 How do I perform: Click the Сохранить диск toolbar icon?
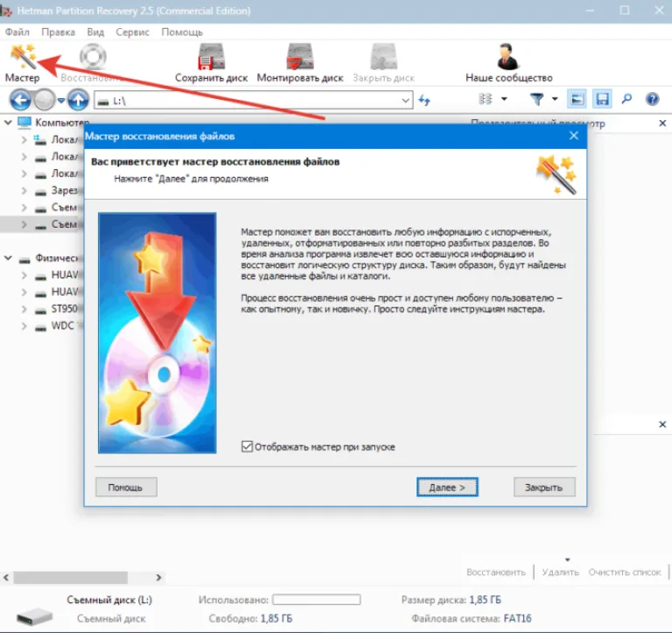pyautogui.click(x=211, y=57)
